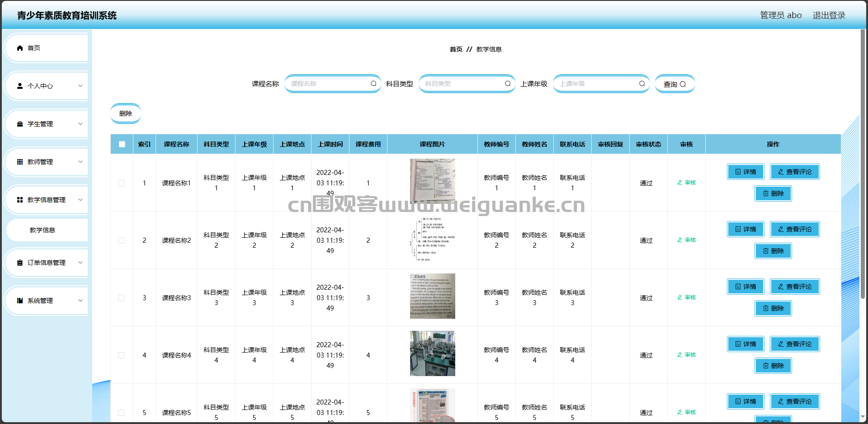868x424 pixels.
Task: Click the 审核 edit icon in row 1
Action: click(x=680, y=183)
